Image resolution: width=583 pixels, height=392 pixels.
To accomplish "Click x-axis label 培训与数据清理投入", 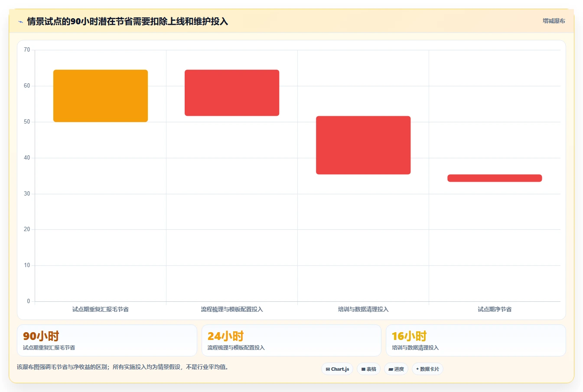I will point(363,309).
